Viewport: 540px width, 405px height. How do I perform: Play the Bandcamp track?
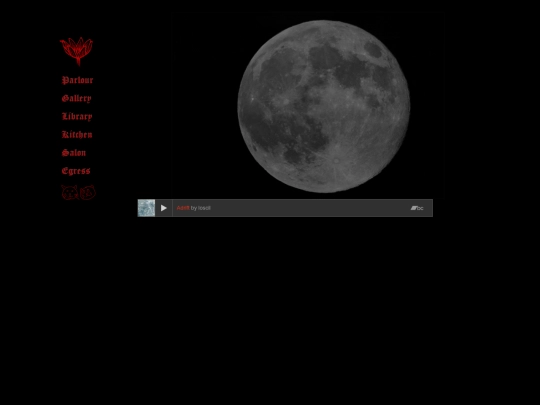(164, 208)
